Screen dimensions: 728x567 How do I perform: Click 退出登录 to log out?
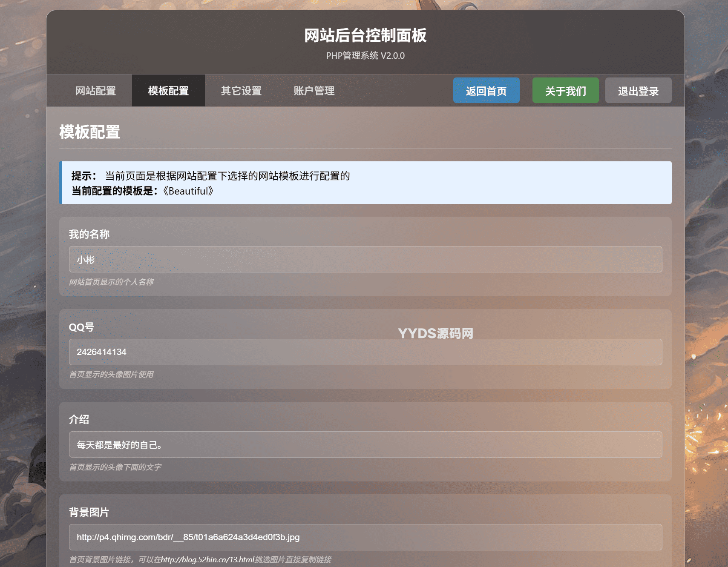[638, 90]
